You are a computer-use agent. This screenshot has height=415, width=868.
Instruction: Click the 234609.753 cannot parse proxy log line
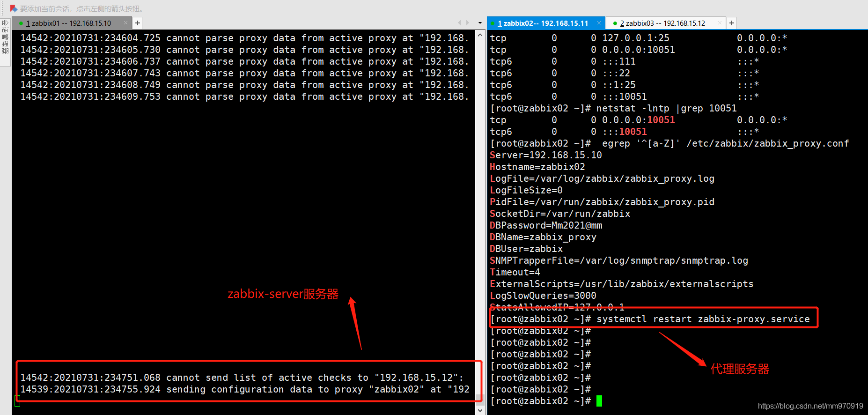pos(244,96)
